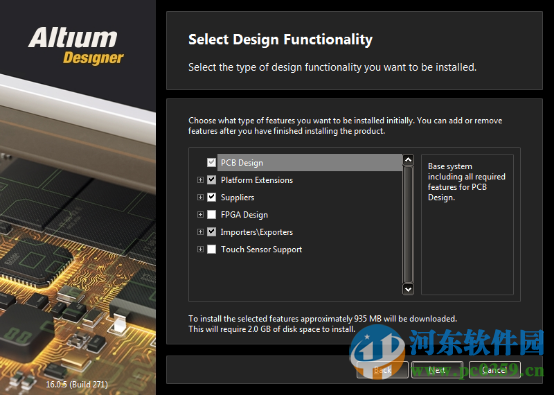Toggle the PCB Design checkbox

[x=211, y=163]
